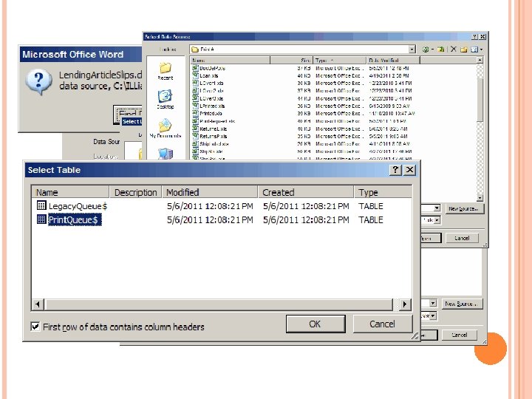Toggle First row of data contains column headers
This screenshot has width=532, height=399.
35,327
